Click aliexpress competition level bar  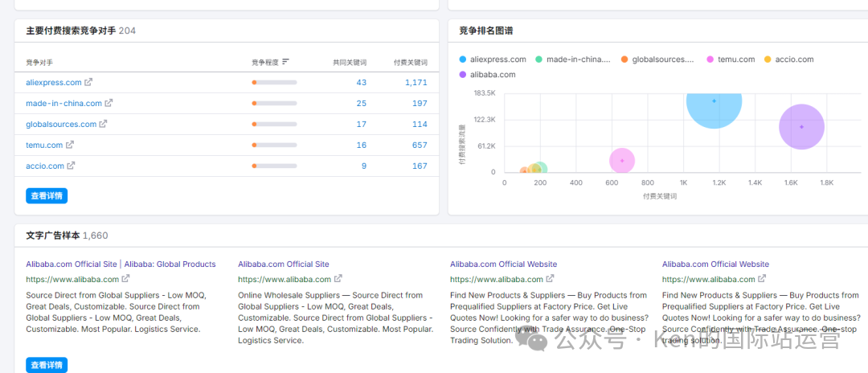274,82
